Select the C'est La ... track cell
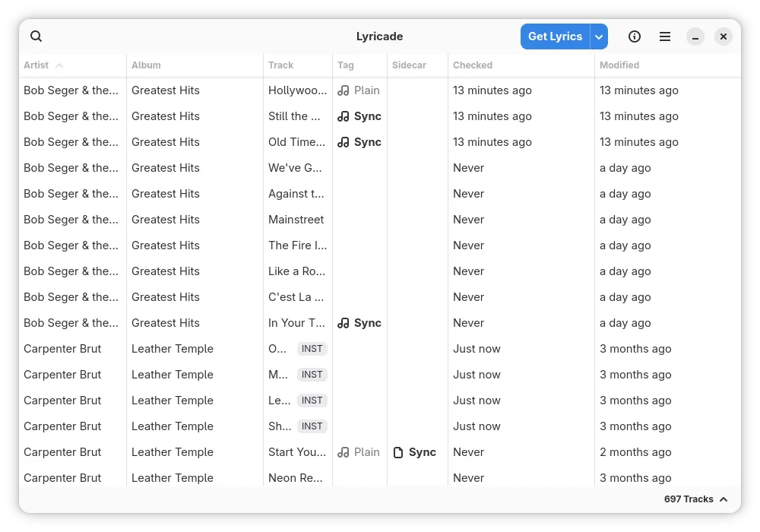 296,297
